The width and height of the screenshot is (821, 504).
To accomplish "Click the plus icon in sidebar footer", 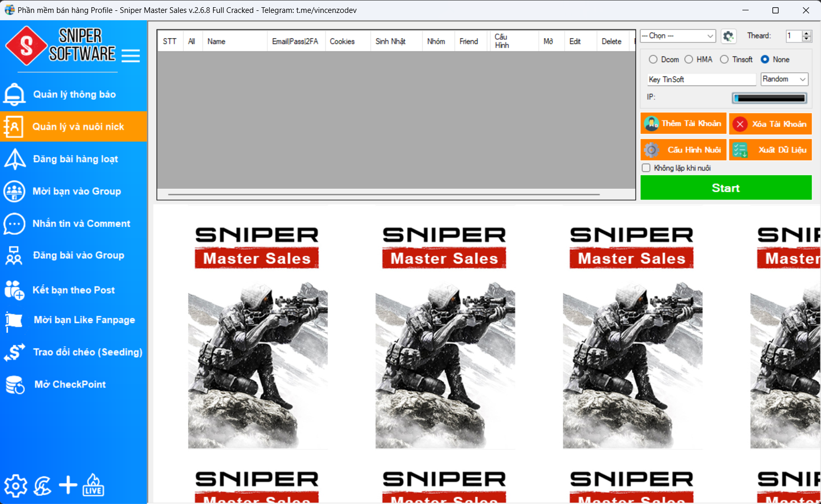I will [68, 485].
